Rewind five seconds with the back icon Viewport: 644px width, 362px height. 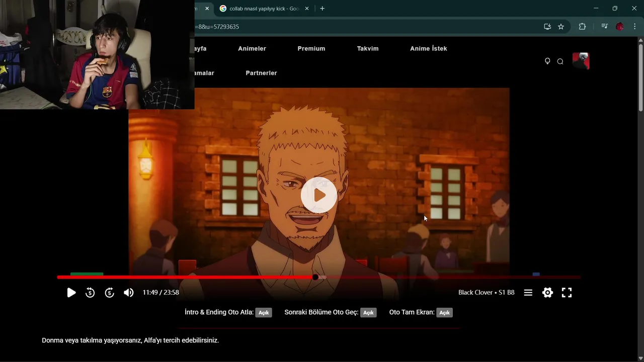click(x=90, y=293)
